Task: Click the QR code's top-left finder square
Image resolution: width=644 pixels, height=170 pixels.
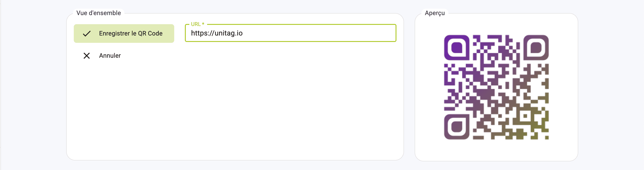Action: [456, 47]
